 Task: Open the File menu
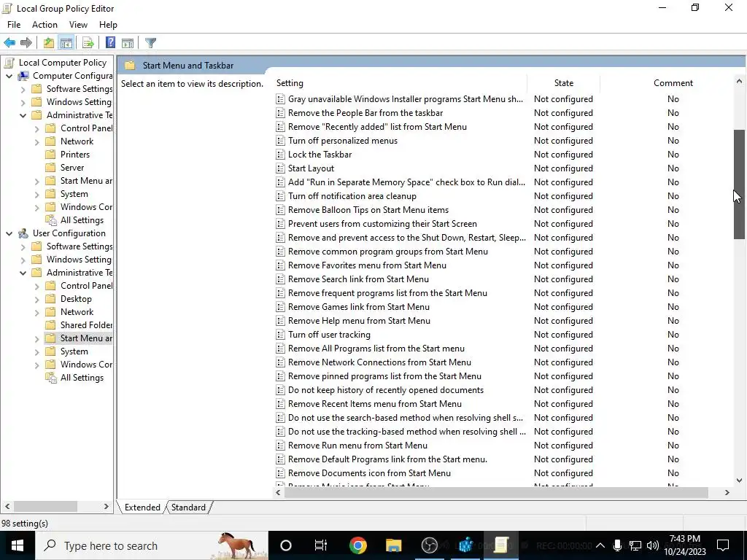coord(14,25)
